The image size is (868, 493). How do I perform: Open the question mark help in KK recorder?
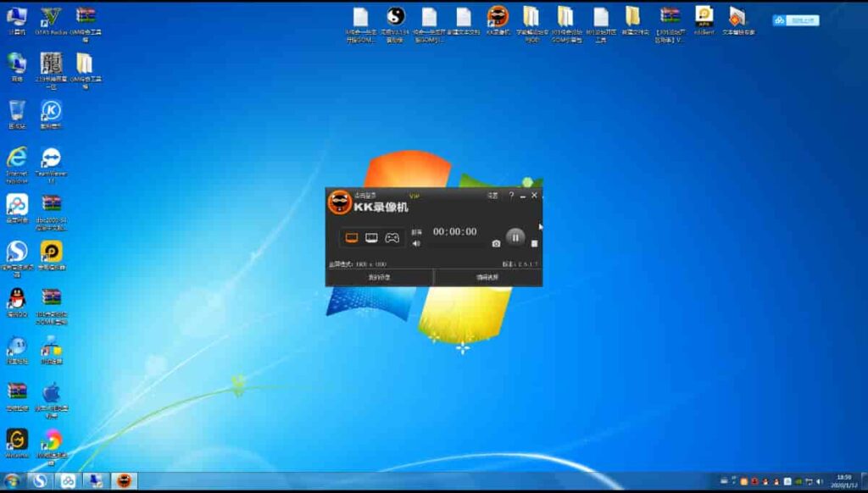coord(510,196)
